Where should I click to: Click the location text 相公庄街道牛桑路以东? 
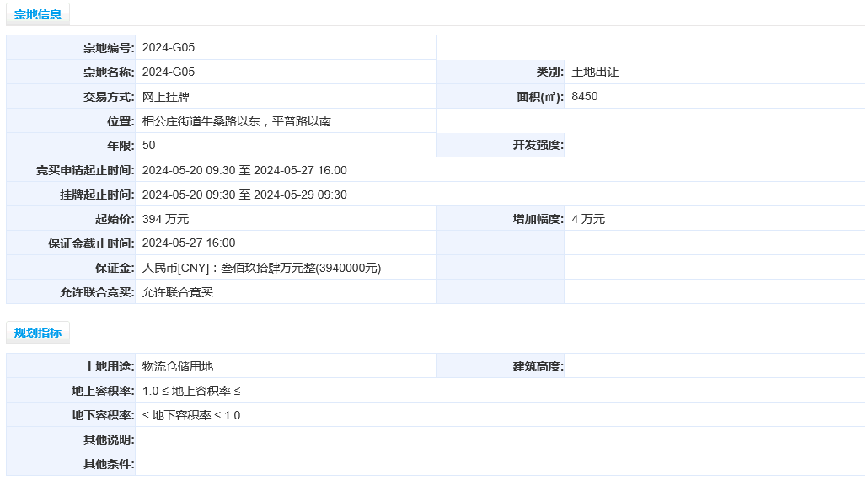[x=201, y=121]
